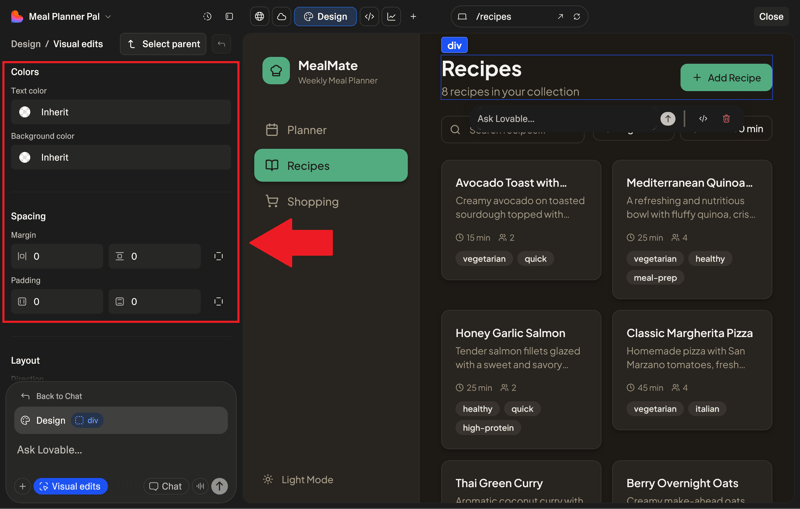Open the Text color Inherit picker
The height and width of the screenshot is (509, 800).
pyautogui.click(x=120, y=112)
